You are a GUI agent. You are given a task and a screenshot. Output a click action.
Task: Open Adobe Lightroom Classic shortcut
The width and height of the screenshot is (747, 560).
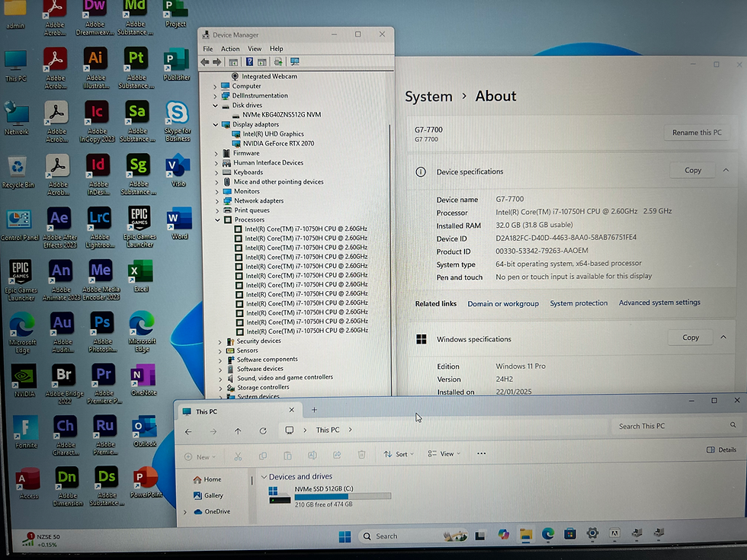coord(100,227)
